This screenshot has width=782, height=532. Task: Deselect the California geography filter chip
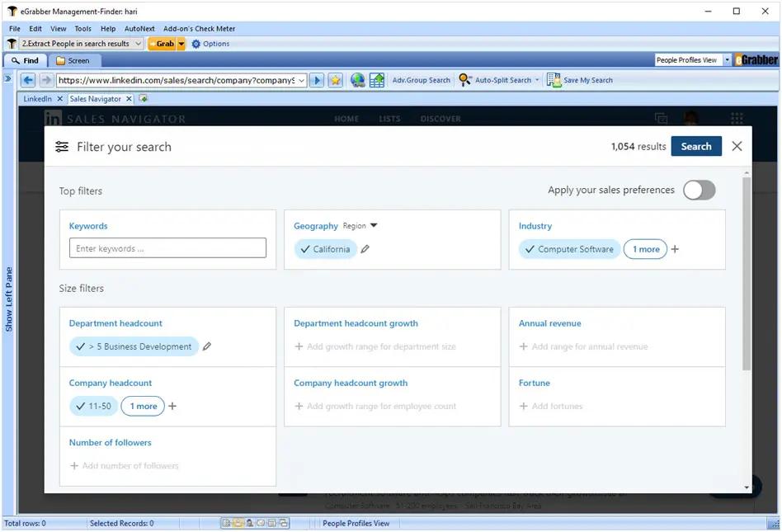(x=326, y=249)
